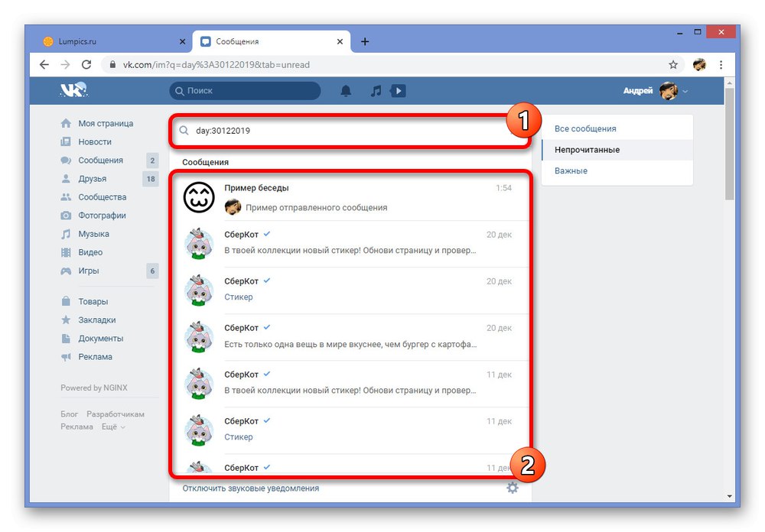Click the gamepad icon beside Игры

pyautogui.click(x=66, y=271)
